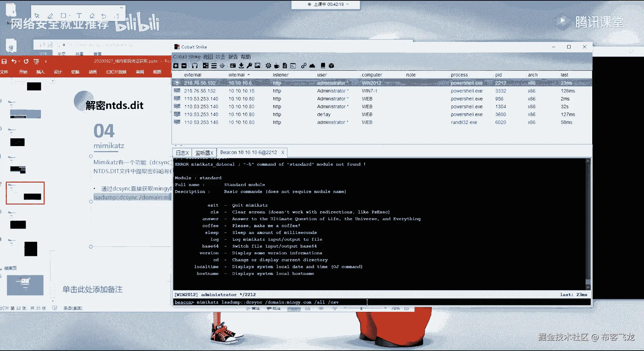This screenshot has width=644, height=351.
Task: Open the 视图 menu in Cobalt Strike
Action: [208, 57]
